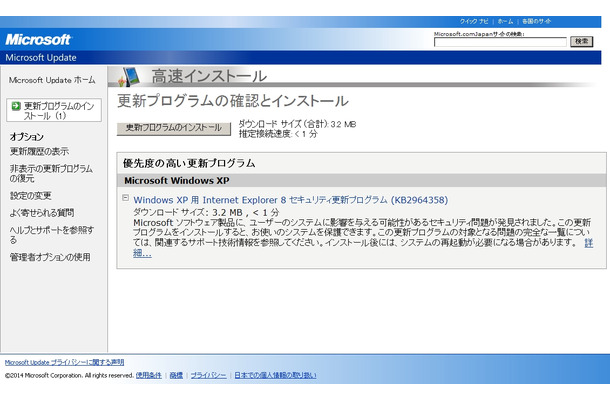Click the オプション sidebar heading

coord(26,137)
